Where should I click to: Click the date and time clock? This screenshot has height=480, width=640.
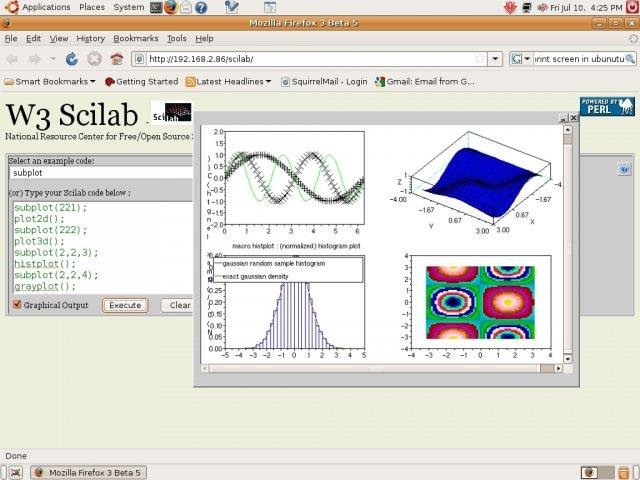pos(586,7)
